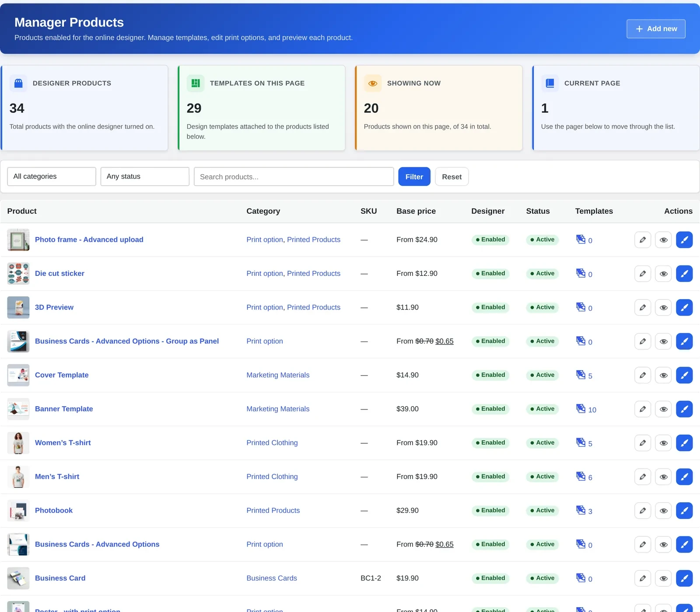Click the edit pencil for Cover Template

pos(643,375)
